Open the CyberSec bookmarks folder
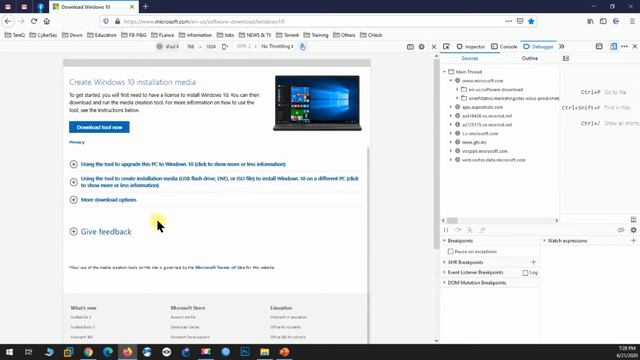 tap(43, 35)
